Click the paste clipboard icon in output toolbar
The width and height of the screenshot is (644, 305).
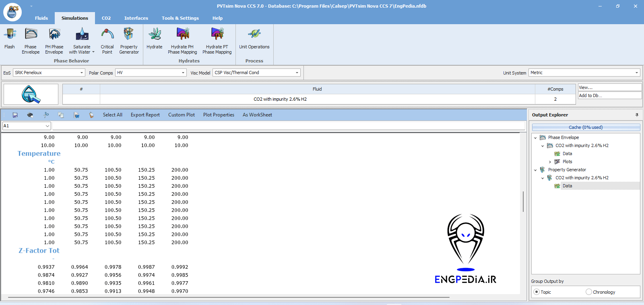tap(91, 115)
